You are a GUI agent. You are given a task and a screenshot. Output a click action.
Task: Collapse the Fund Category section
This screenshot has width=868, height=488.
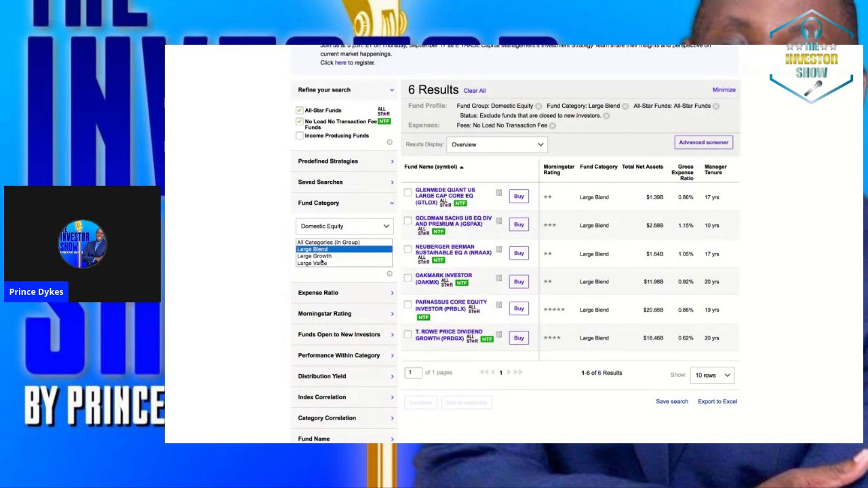point(345,203)
